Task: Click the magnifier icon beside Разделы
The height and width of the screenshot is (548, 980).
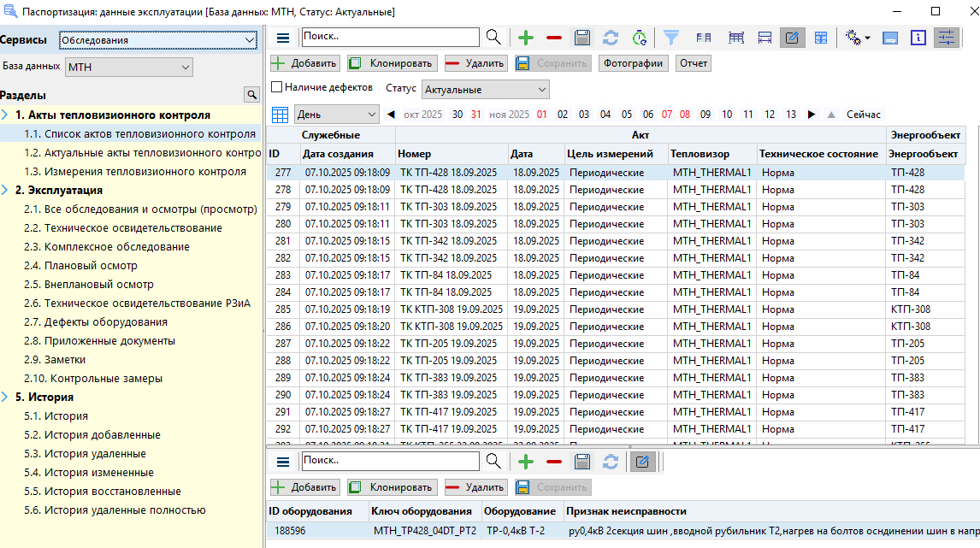Action: (251, 95)
